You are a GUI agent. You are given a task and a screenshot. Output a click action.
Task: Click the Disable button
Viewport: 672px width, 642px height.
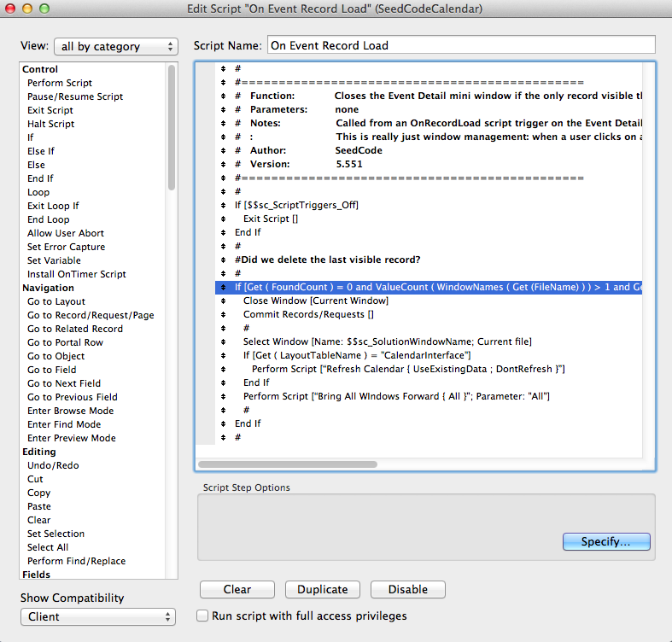408,589
